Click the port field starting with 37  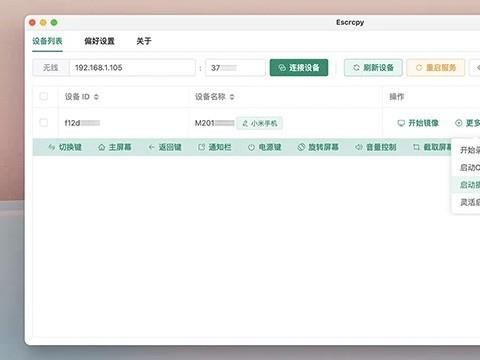(x=235, y=68)
